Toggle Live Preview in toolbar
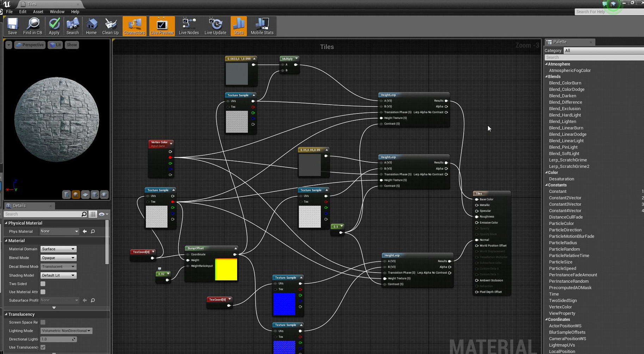 point(162,26)
